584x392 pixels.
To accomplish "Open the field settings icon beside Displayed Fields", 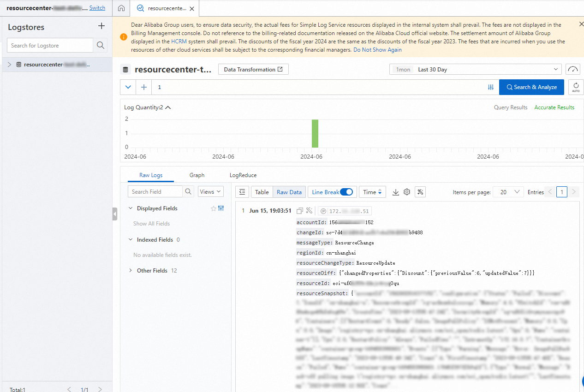I will [221, 208].
